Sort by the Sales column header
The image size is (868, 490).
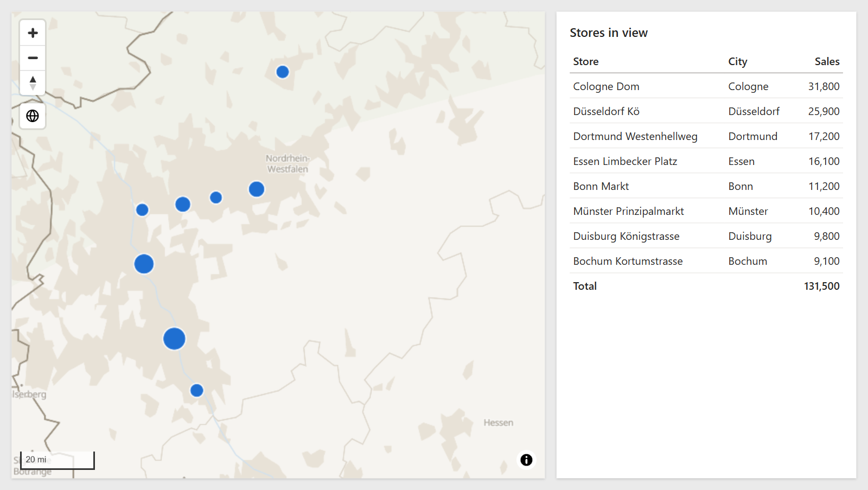[x=827, y=61]
